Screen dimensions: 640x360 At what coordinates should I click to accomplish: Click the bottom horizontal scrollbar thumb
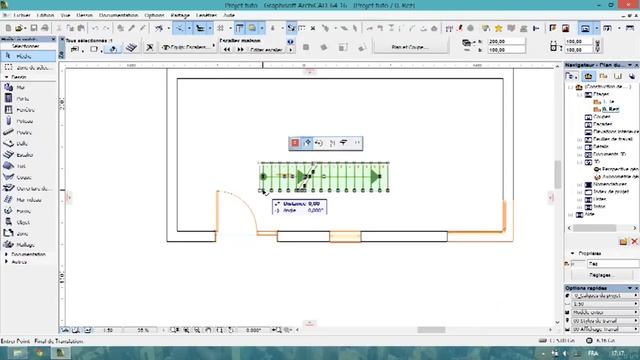tap(431, 330)
